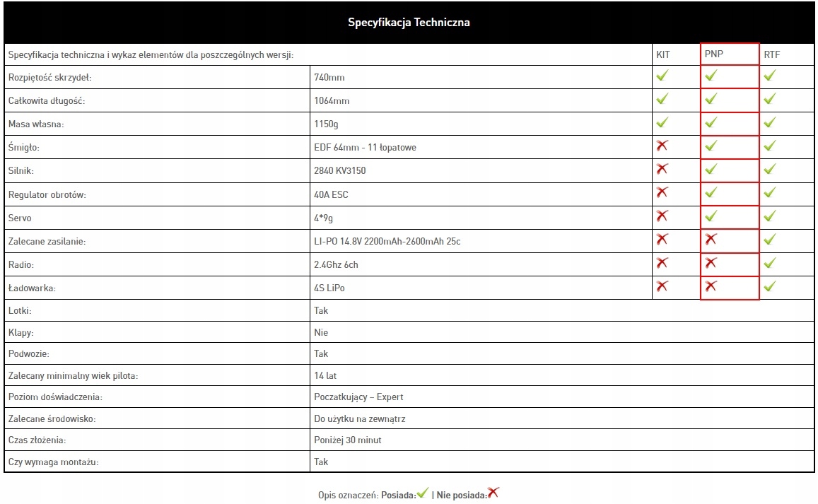Image resolution: width=818 pixels, height=504 pixels.
Task: Select the RTF column header
Action: (771, 54)
